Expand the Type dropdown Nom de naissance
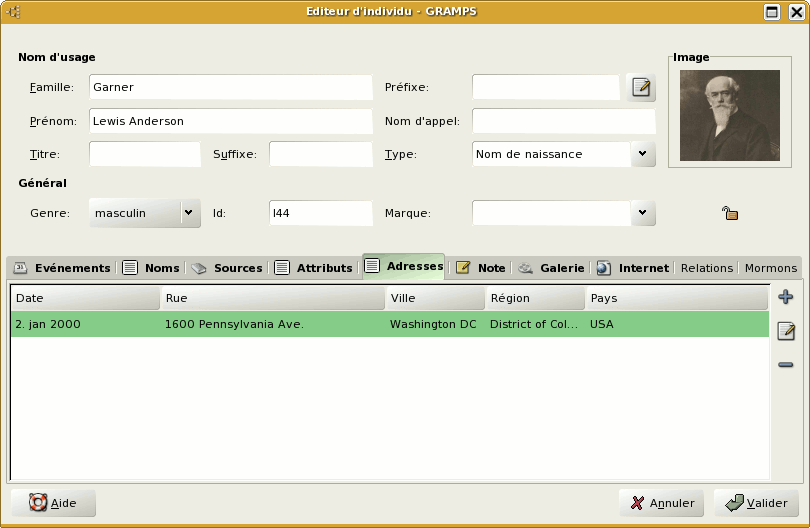 pos(643,154)
